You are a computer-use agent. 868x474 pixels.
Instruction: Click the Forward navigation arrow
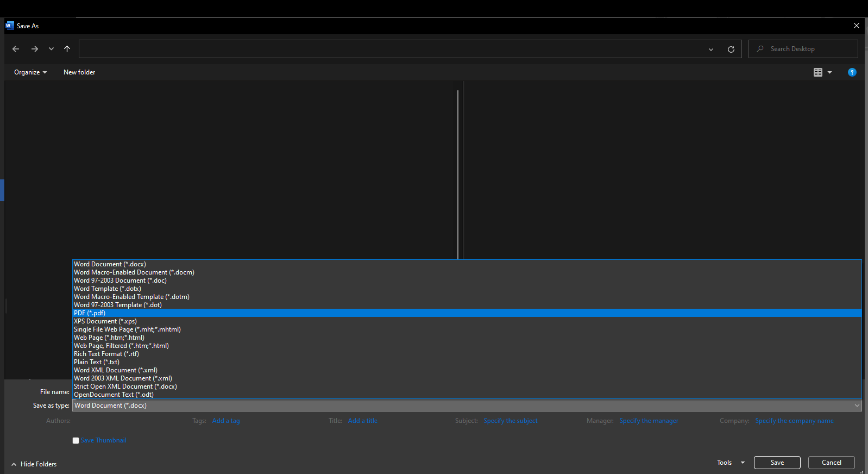coord(35,49)
